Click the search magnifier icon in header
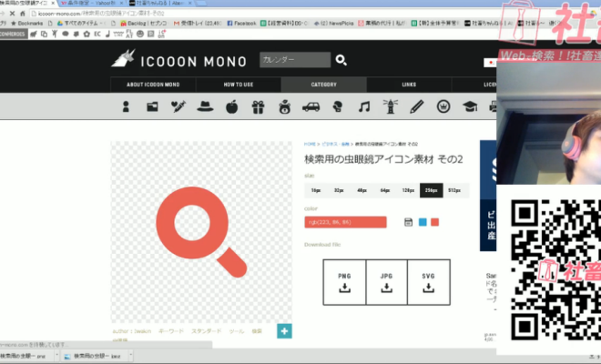The image size is (601, 364). click(341, 60)
